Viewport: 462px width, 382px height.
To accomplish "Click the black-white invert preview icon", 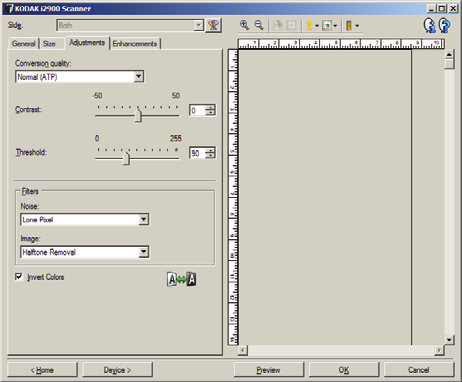I will click(181, 279).
